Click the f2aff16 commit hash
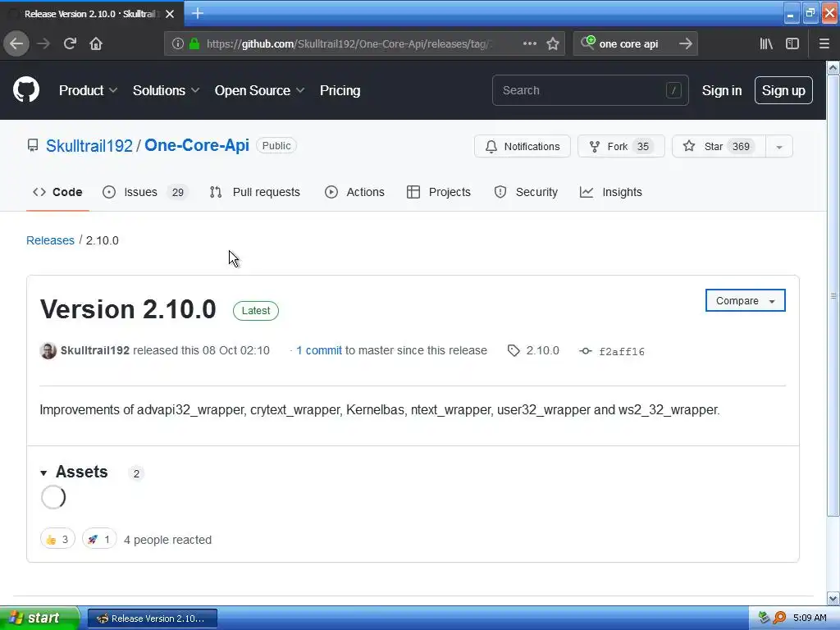Image resolution: width=840 pixels, height=630 pixels. 622,351
